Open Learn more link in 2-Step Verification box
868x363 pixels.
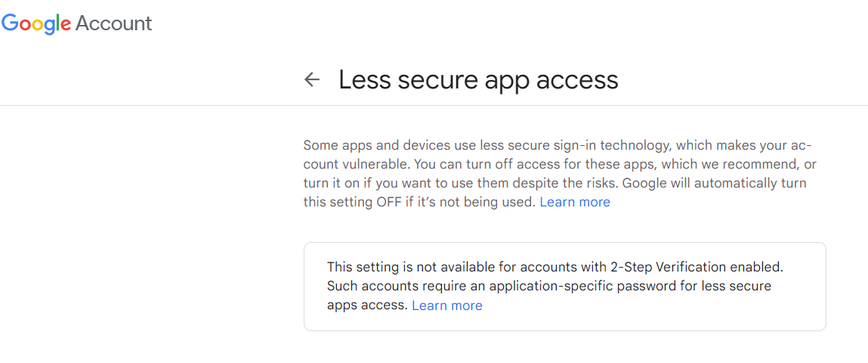(x=446, y=306)
